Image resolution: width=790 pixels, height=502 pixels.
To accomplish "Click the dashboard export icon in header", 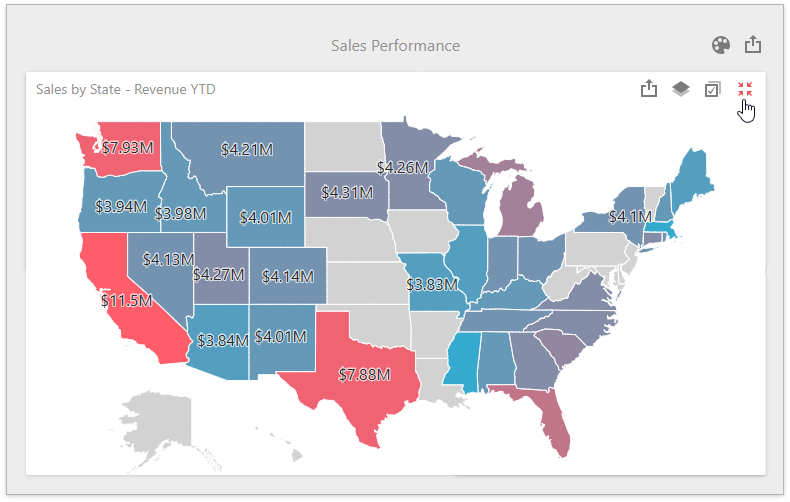I will coord(754,45).
